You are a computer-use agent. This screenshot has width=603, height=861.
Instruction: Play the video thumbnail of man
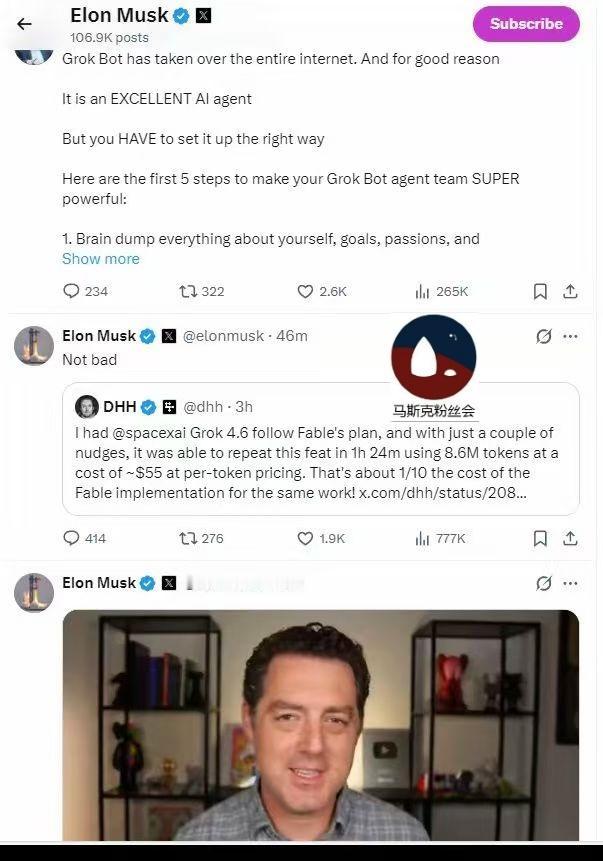(321, 725)
